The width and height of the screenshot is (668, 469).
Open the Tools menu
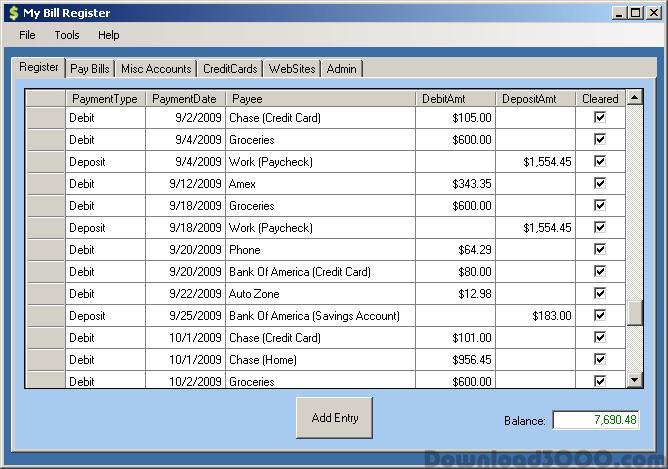click(x=67, y=35)
